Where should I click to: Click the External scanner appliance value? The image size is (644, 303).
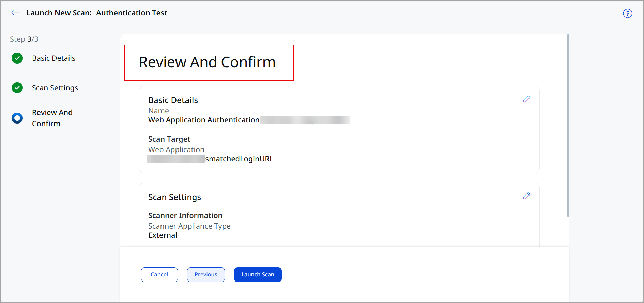coord(163,235)
